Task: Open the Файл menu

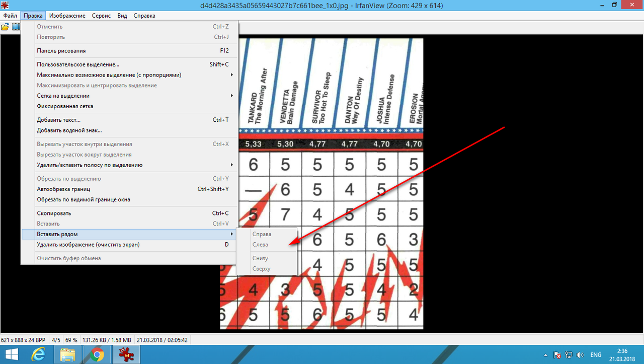Action: (10, 16)
